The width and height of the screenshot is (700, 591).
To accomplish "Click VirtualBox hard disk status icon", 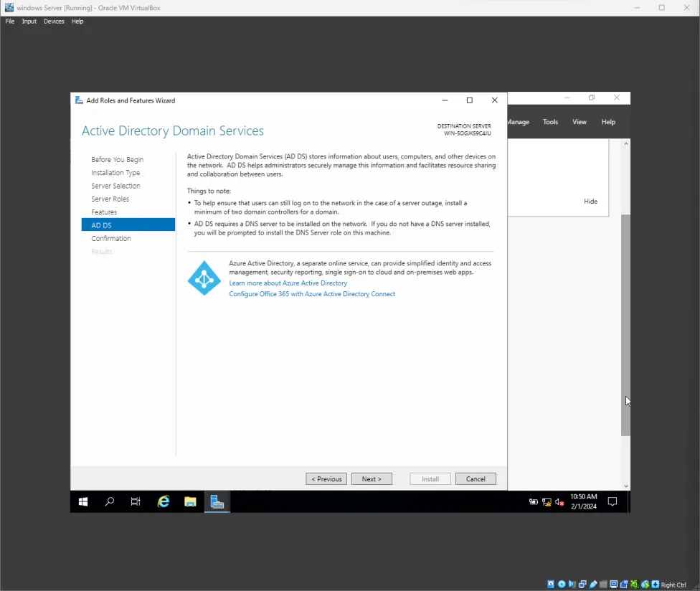I will [551, 585].
